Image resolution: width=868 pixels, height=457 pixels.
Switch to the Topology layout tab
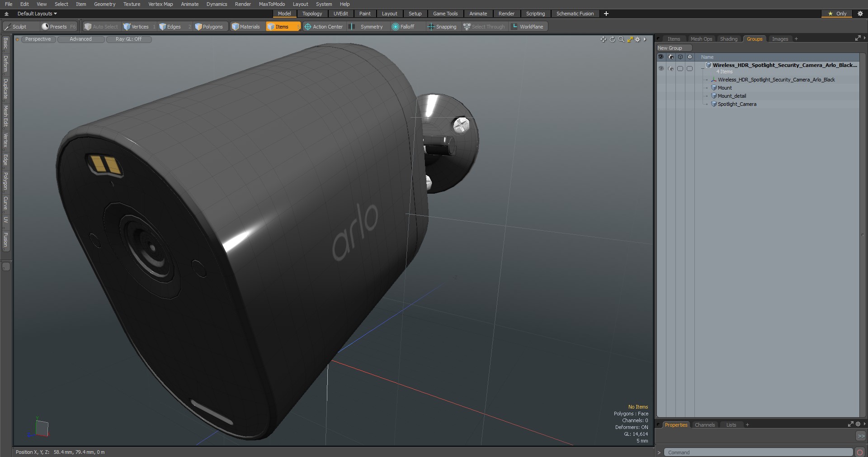[312, 14]
